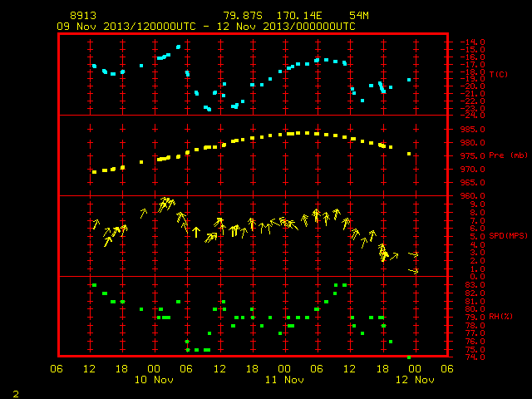The width and height of the screenshot is (532, 399).
Task: Click the SPD(MPS) wind speed label
Action: point(508,235)
